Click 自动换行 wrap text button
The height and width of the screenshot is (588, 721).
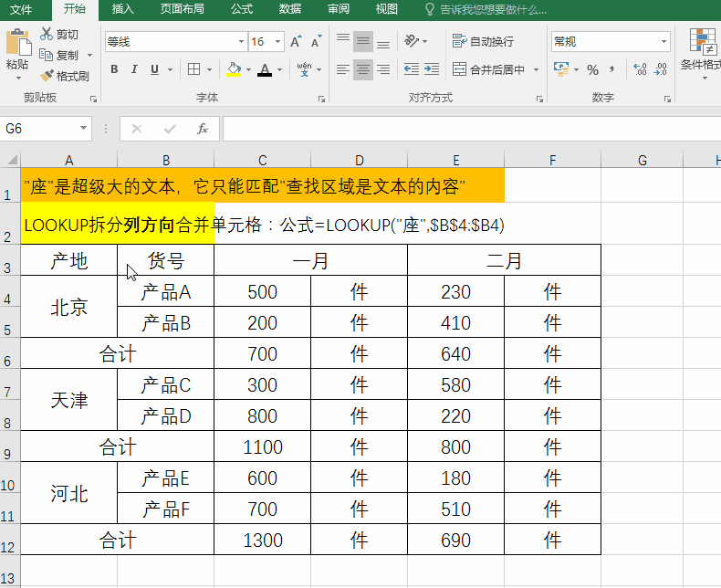coord(483,41)
